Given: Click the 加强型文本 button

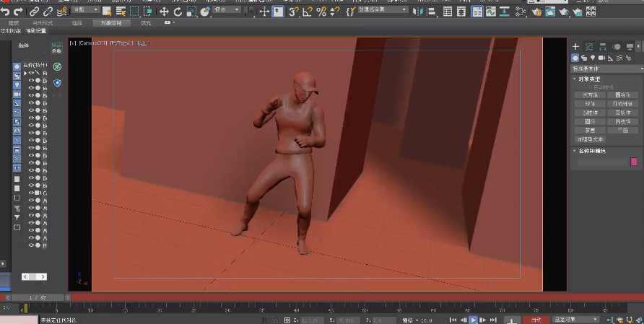Looking at the screenshot, I should (590, 139).
